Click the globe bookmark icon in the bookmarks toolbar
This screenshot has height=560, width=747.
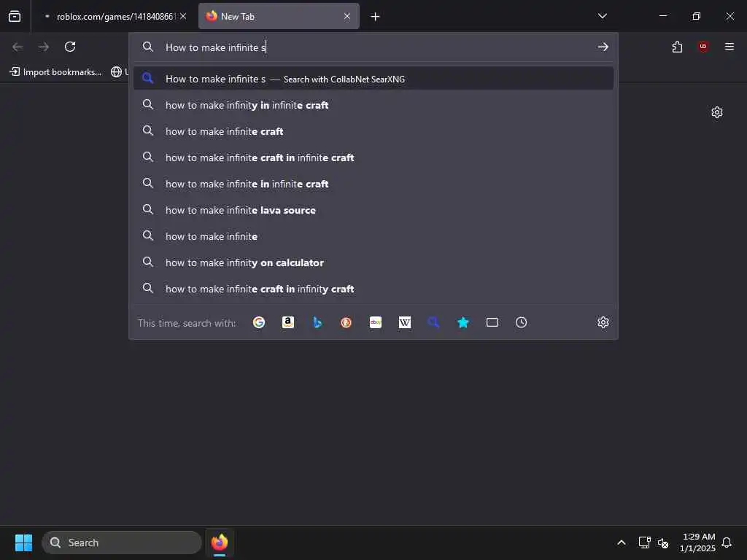(x=116, y=72)
